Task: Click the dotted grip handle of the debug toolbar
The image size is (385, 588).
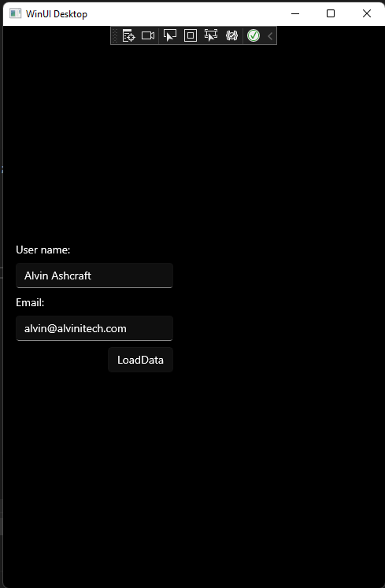Action: click(x=115, y=35)
